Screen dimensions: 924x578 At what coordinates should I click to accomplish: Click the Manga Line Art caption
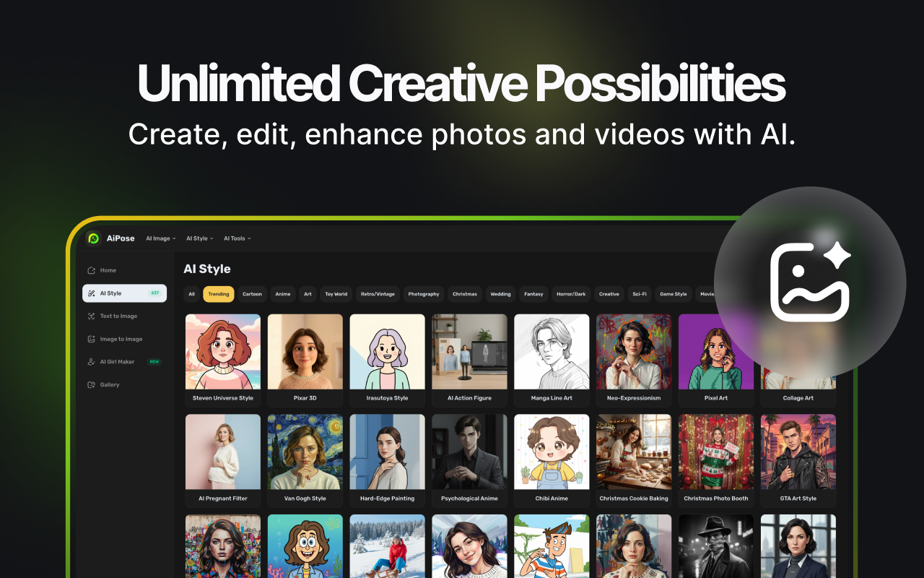click(x=552, y=398)
